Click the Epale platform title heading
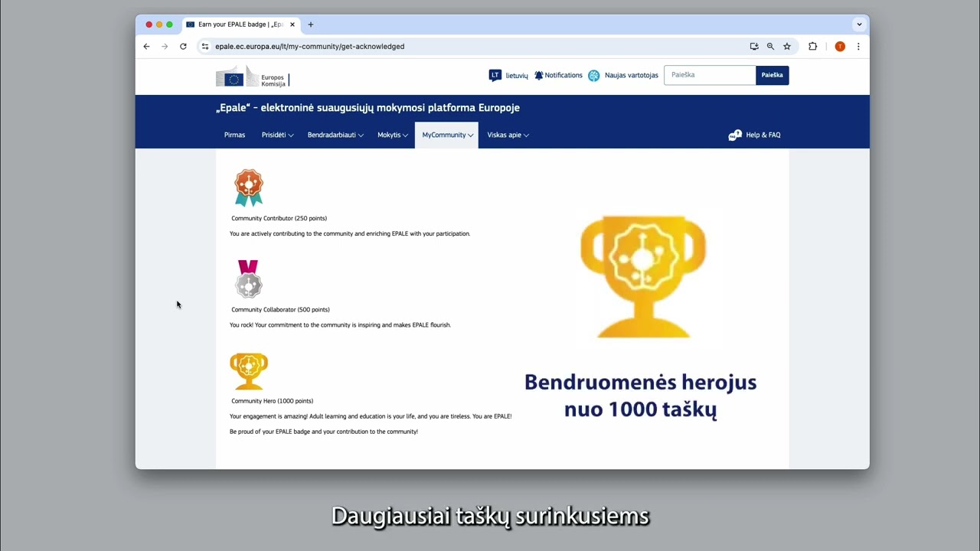This screenshot has height=551, width=980. (367, 108)
